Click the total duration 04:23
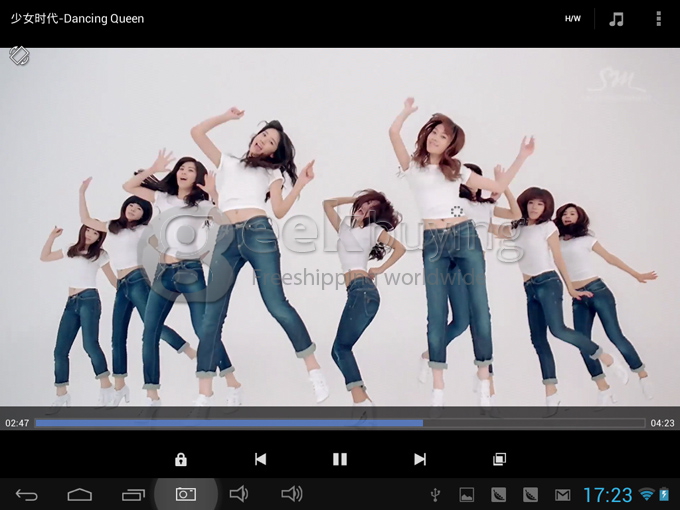 [x=663, y=423]
